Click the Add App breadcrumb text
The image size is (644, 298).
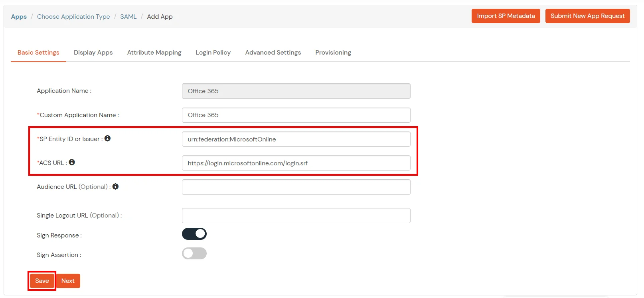(x=160, y=17)
